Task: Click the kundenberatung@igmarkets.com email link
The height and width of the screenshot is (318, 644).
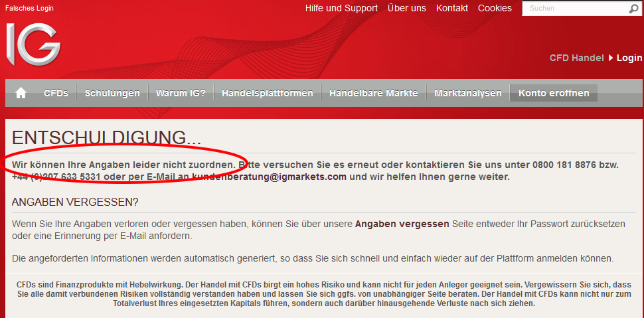Action: (x=269, y=177)
